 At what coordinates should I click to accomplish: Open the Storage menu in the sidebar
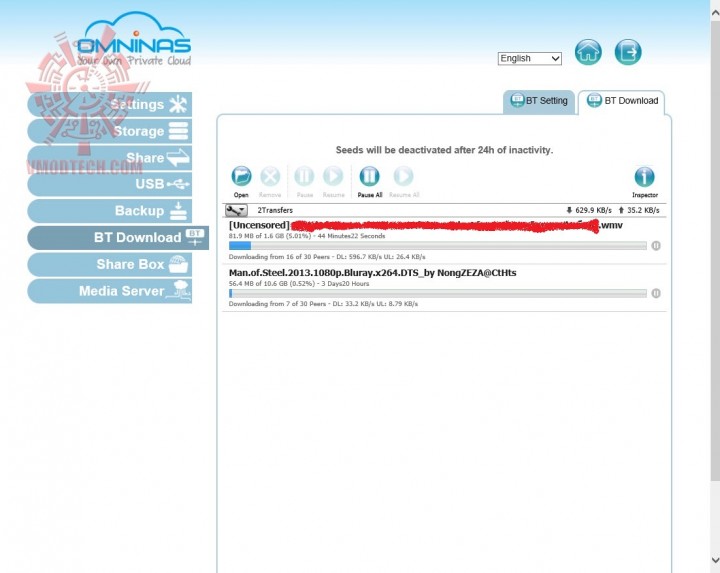[x=109, y=131]
